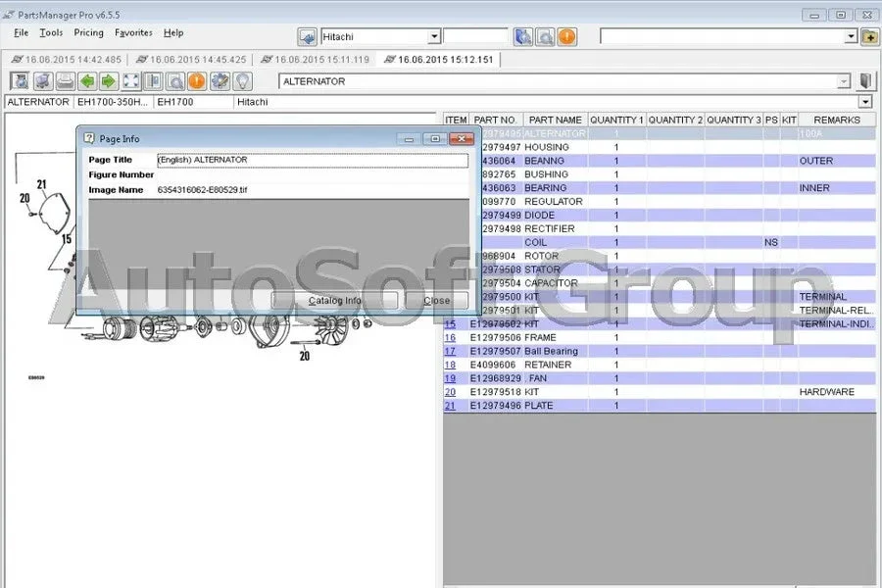Click the orange alert icon in top toolbar
The height and width of the screenshot is (588, 882).
click(x=567, y=37)
